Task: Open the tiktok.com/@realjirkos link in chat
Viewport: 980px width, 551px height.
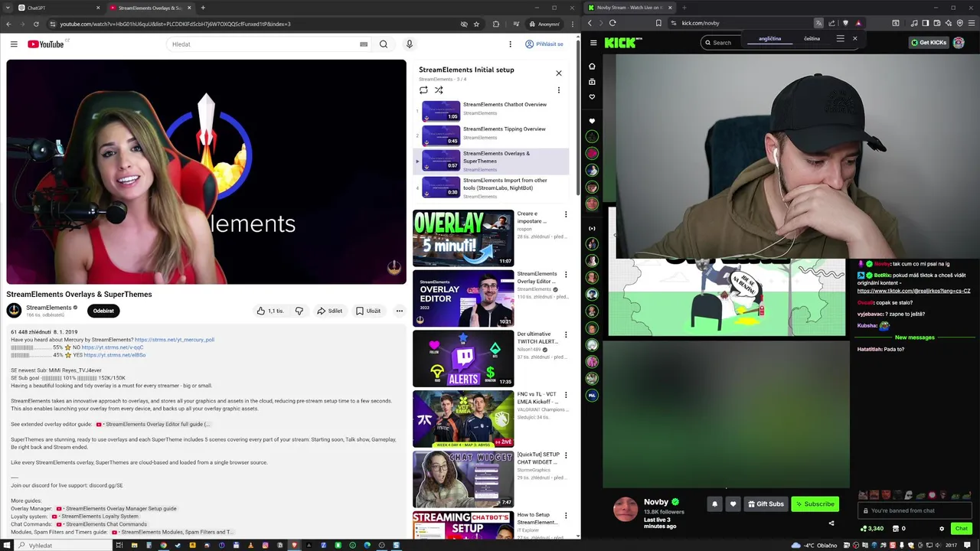Action: point(913,291)
